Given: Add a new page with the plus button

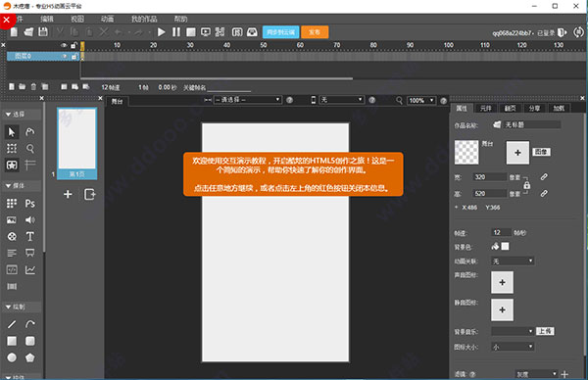Looking at the screenshot, I should click(x=68, y=195).
